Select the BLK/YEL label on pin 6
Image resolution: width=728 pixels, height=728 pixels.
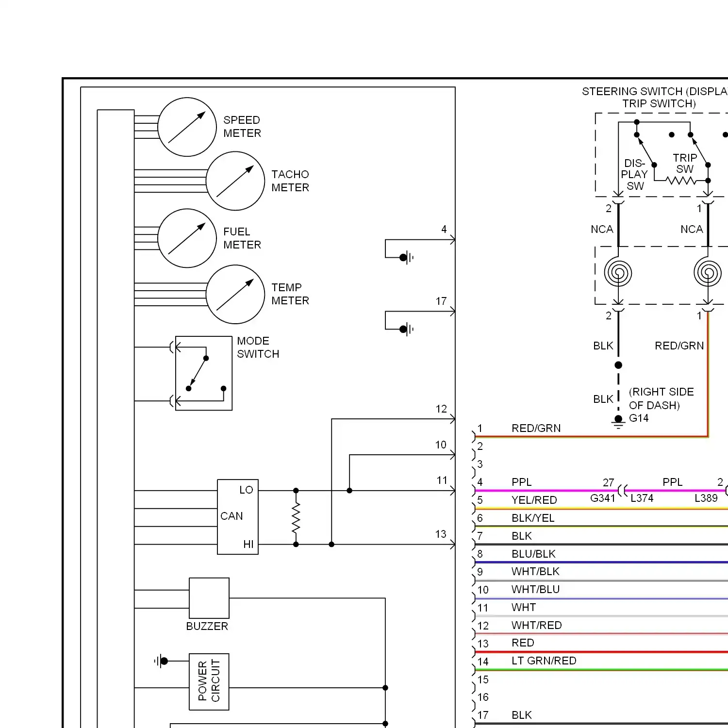(x=533, y=518)
